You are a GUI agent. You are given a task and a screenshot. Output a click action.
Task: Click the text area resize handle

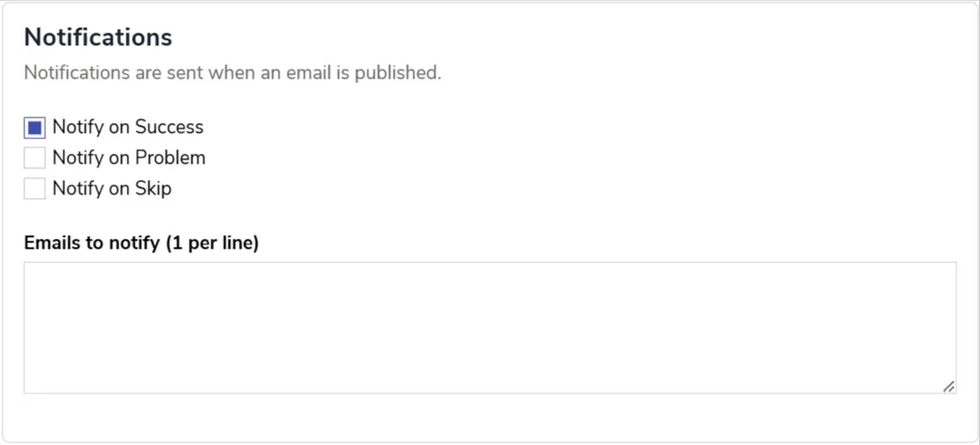click(x=948, y=386)
